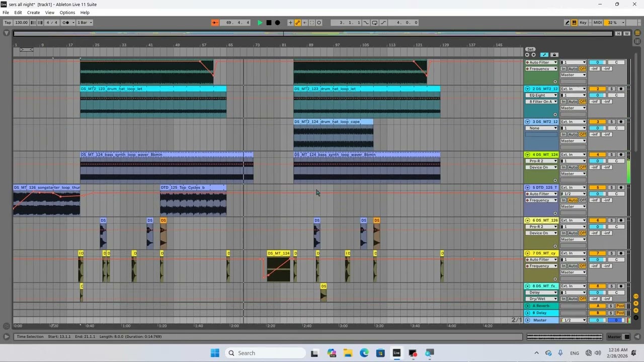Click the MIDI Arrangement Overdub plus icon
This screenshot has height=362, width=644.
pos(290,23)
